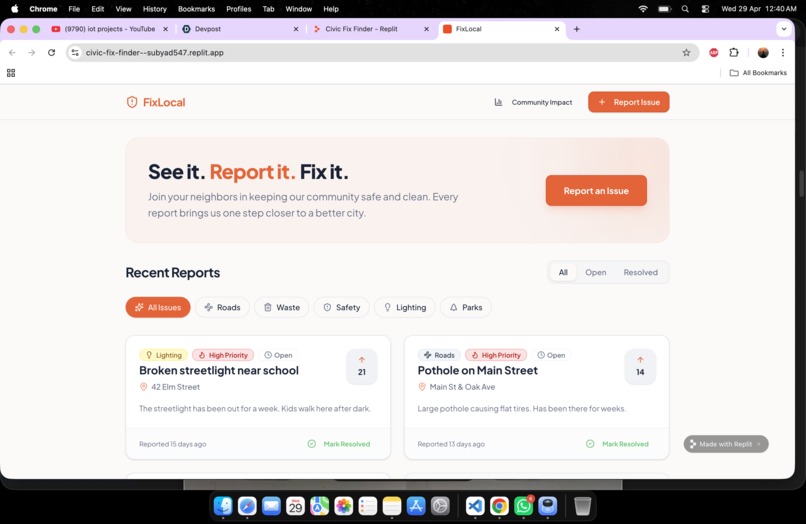Reload the current page

[51, 52]
